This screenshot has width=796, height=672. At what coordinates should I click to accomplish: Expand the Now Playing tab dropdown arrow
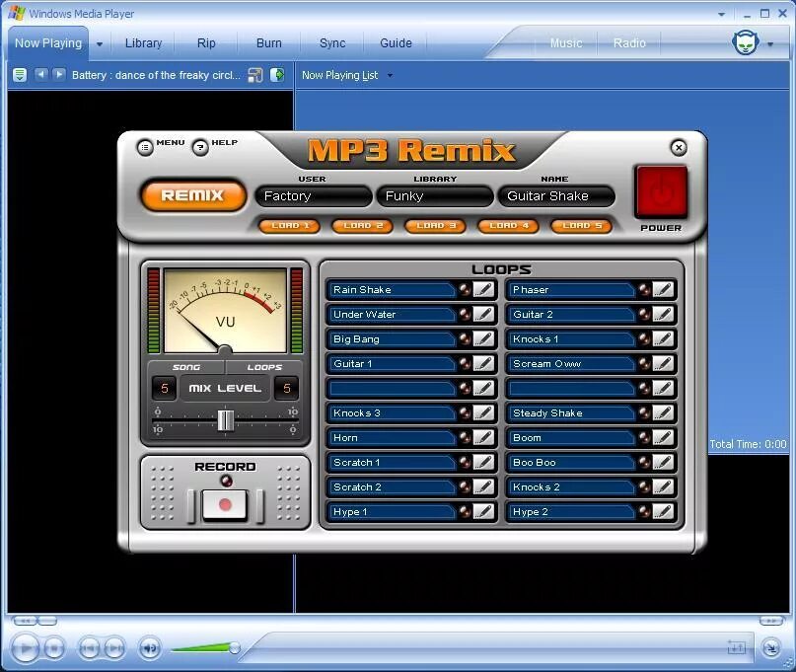coord(100,44)
